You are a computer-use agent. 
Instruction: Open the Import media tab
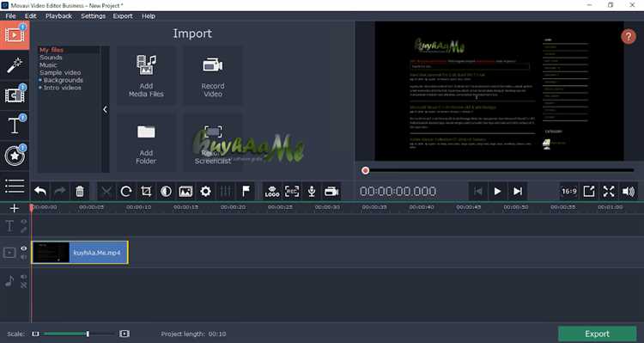coord(15,35)
